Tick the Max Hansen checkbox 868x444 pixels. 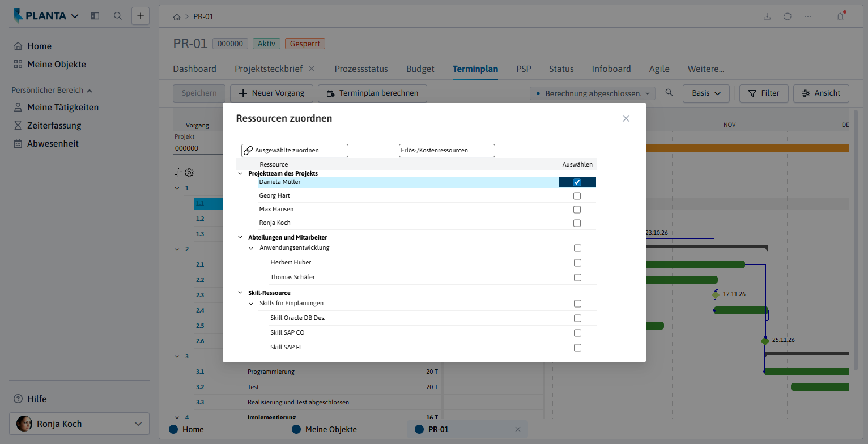[577, 210]
